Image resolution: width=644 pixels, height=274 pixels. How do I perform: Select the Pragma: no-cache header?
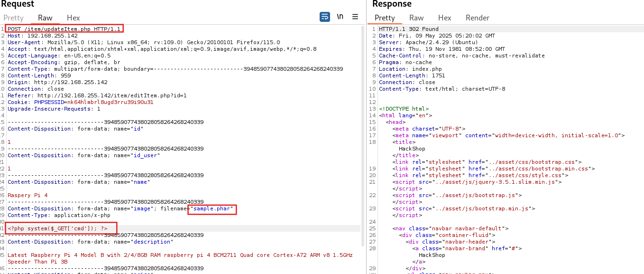(x=405, y=62)
